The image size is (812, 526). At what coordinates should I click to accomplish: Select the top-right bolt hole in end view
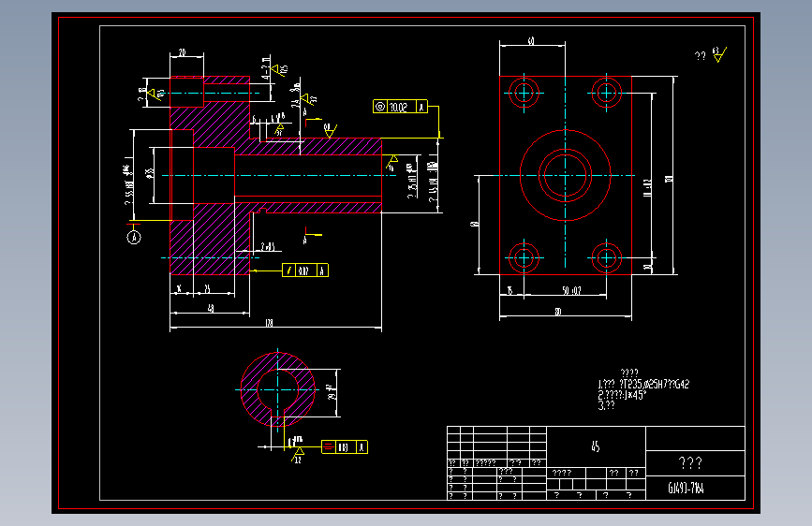pyautogui.click(x=606, y=94)
